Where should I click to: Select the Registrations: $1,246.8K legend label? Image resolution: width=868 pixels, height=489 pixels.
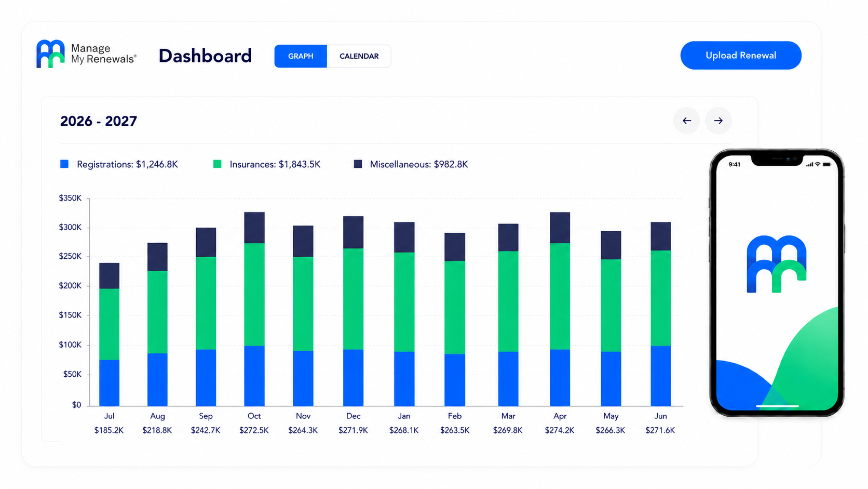point(127,164)
